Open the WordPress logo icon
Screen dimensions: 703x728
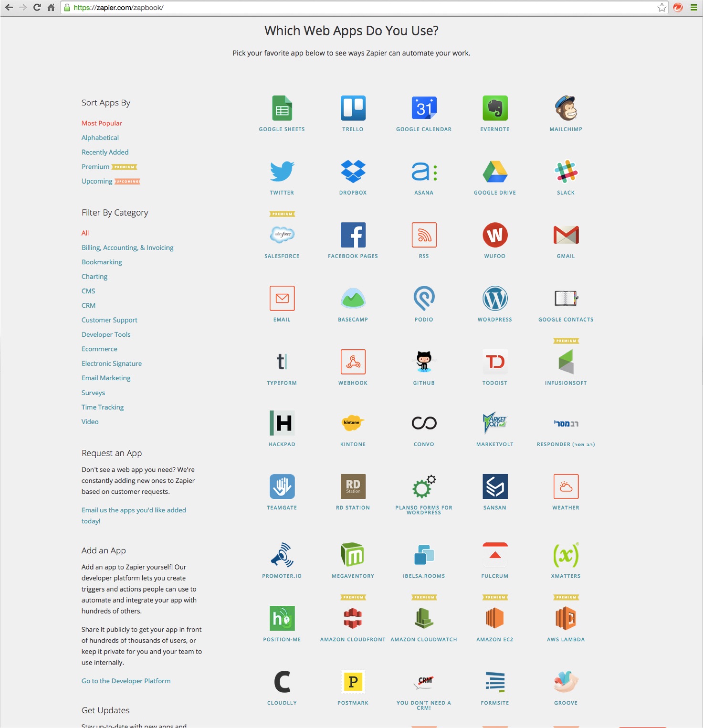tap(495, 298)
